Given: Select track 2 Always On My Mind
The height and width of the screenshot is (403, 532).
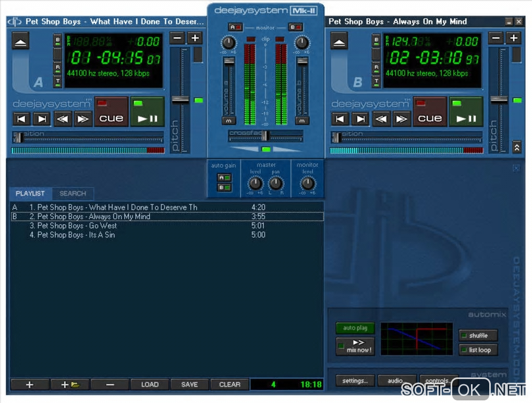Looking at the screenshot, I should tap(167, 216).
